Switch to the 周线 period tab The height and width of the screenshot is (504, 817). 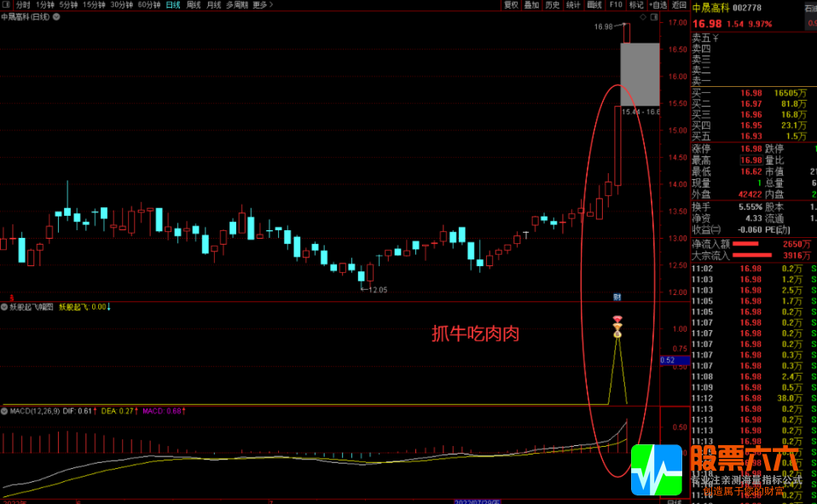(x=194, y=5)
